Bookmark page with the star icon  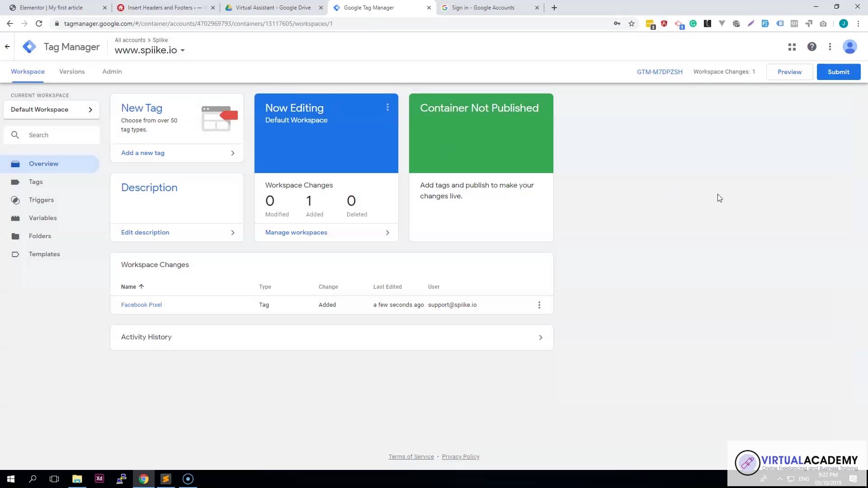click(632, 23)
